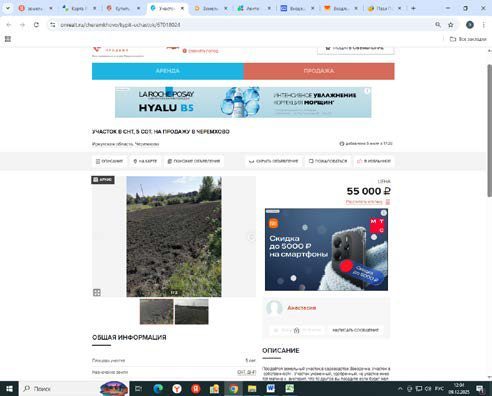Open the photo gallery grid icon
The height and width of the screenshot is (396, 492).
(97, 293)
